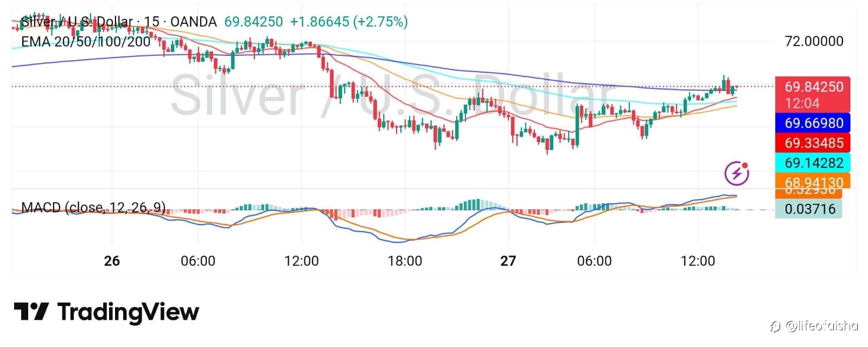This screenshot has height=347, width=868.
Task: Click the red 69.33485 EMA price tag
Action: click(x=813, y=143)
